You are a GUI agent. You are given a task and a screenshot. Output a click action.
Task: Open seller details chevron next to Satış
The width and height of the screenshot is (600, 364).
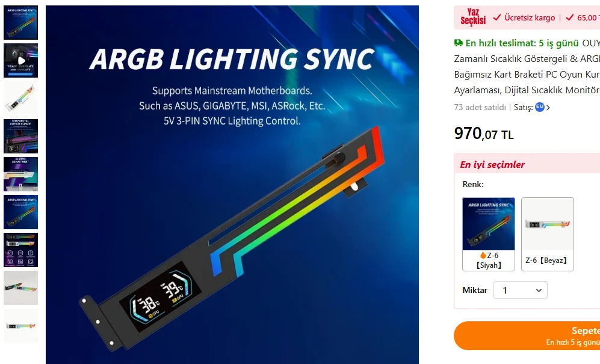tap(548, 108)
